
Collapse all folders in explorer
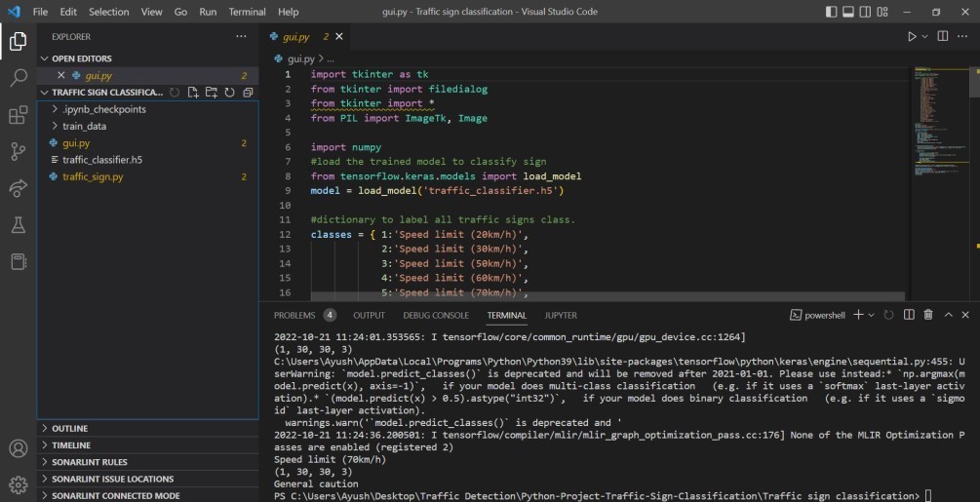pos(248,93)
